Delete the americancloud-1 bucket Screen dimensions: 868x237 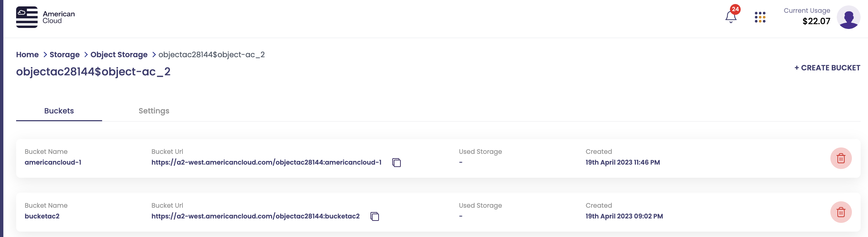841,158
